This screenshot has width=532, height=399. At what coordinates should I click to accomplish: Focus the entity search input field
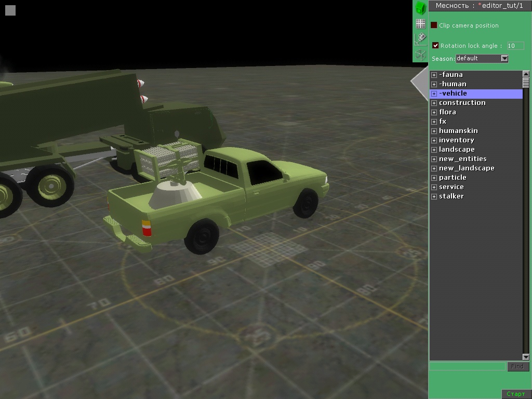467,366
